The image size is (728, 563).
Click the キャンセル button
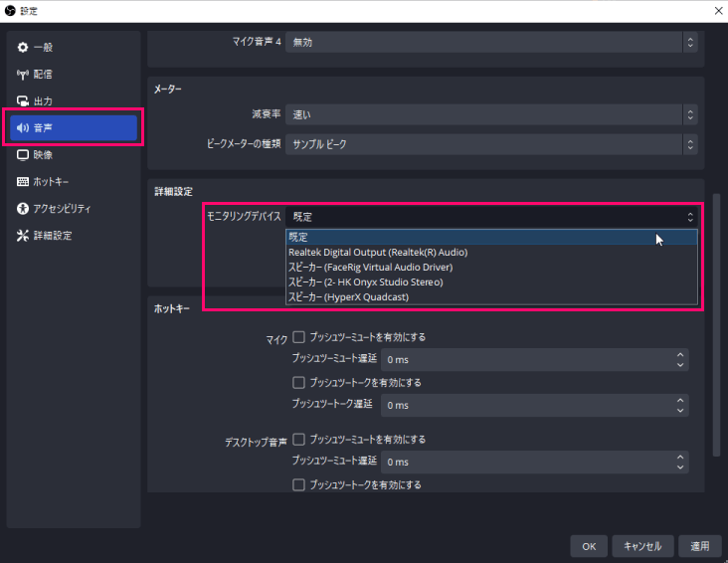[642, 546]
